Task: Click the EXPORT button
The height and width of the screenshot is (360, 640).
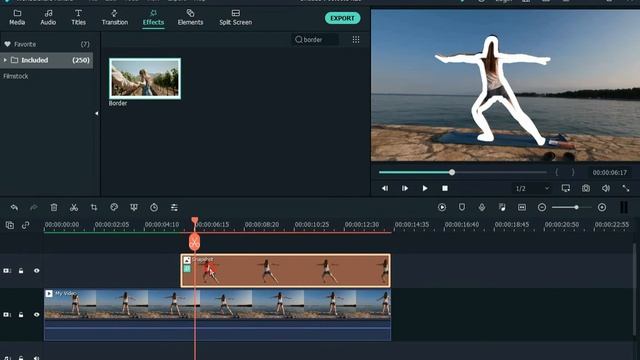Action: click(x=342, y=18)
